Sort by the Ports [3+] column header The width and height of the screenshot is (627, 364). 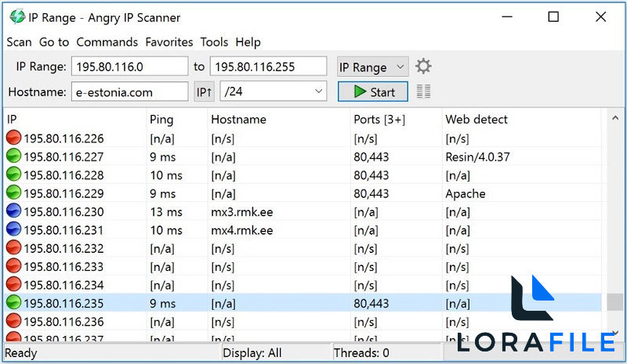click(397, 120)
